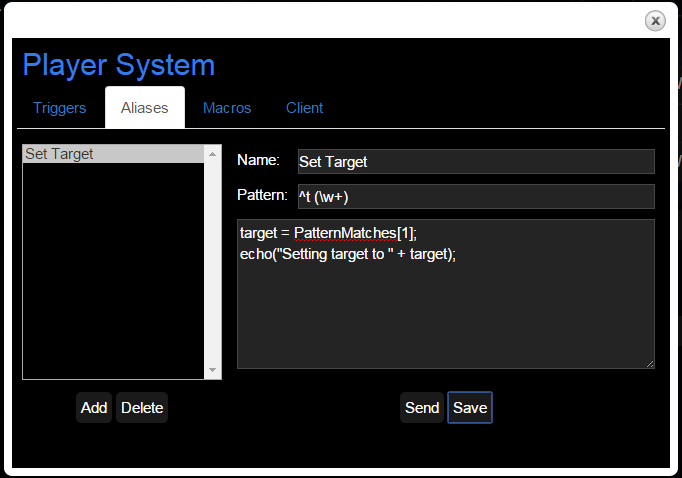Screen dimensions: 682x478
Task: Click the Name: label
Action: click(258, 160)
